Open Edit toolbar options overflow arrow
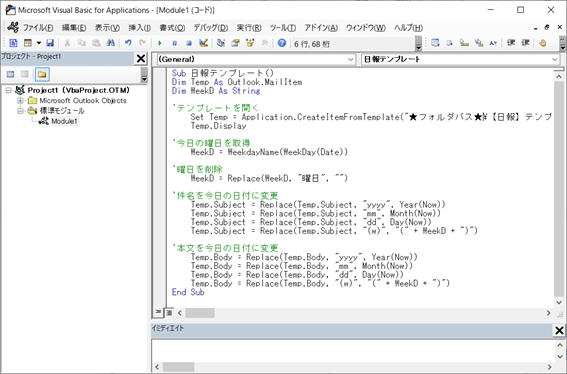The width and height of the screenshot is (567, 374). (x=563, y=43)
